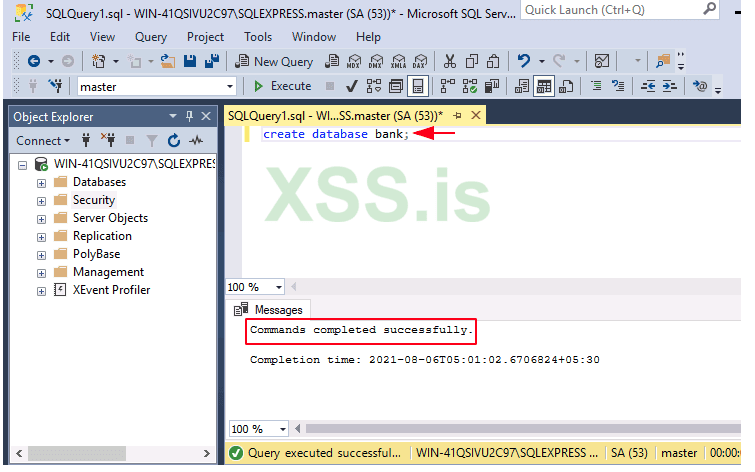Undo the last action

click(523, 61)
